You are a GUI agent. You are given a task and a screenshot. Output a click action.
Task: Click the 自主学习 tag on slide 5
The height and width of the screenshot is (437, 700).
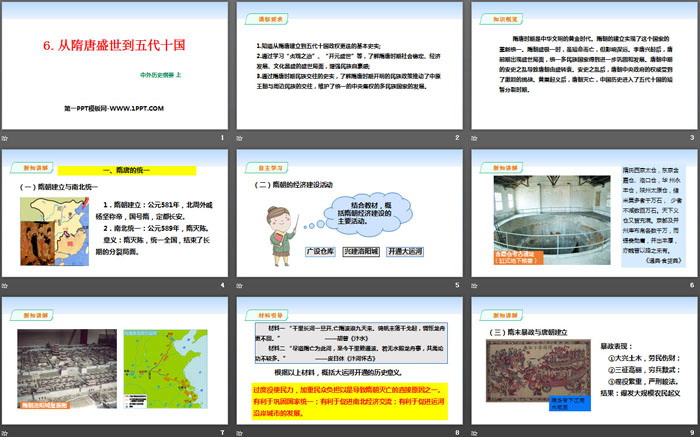tap(267, 168)
